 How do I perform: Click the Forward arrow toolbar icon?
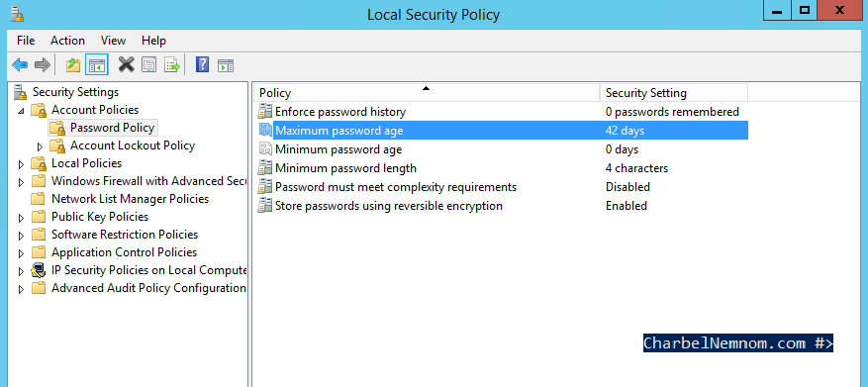pyautogui.click(x=43, y=65)
